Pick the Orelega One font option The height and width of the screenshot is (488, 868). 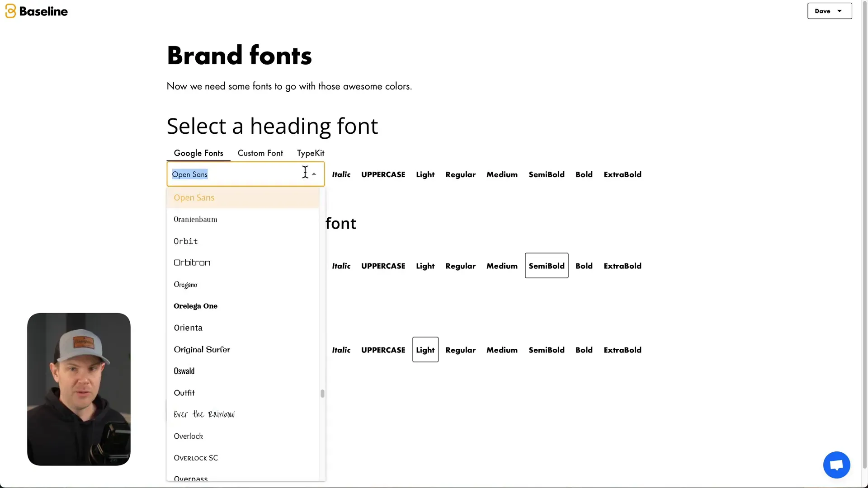pos(243,306)
